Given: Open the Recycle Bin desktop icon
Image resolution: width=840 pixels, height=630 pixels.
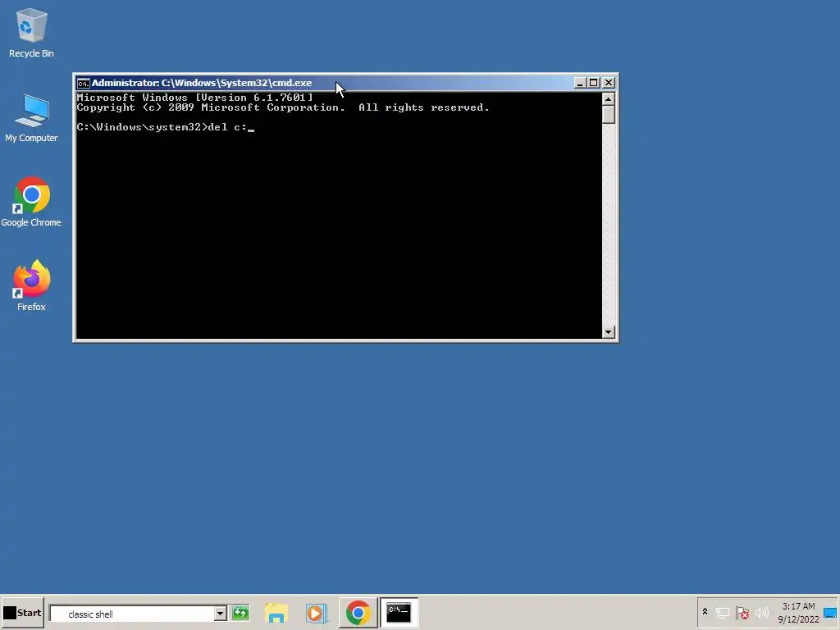Looking at the screenshot, I should click(x=31, y=33).
